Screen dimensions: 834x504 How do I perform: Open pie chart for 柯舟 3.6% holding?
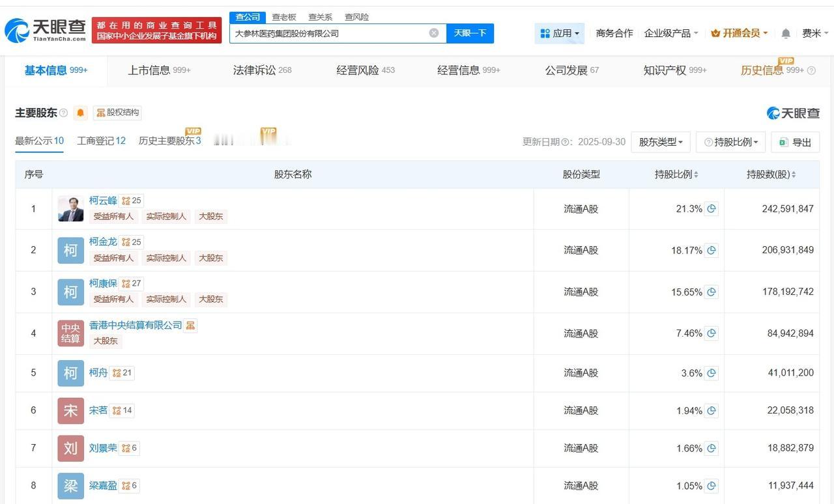(712, 373)
